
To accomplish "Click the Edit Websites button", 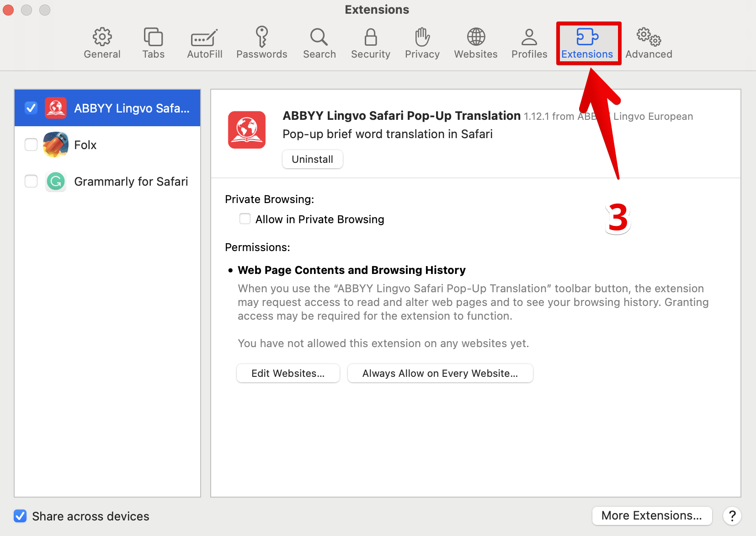I will tap(288, 373).
